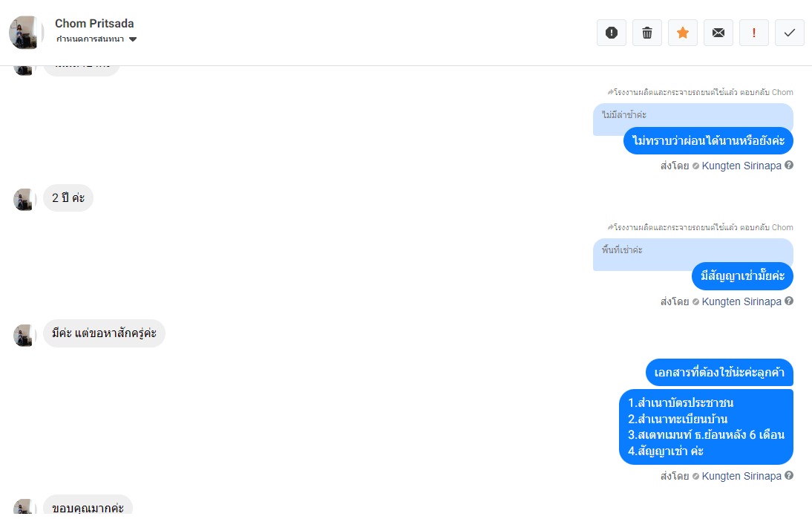The height and width of the screenshot is (519, 812).
Task: Select the '2 ปี ค่ะ' message bubble
Action: [68, 198]
